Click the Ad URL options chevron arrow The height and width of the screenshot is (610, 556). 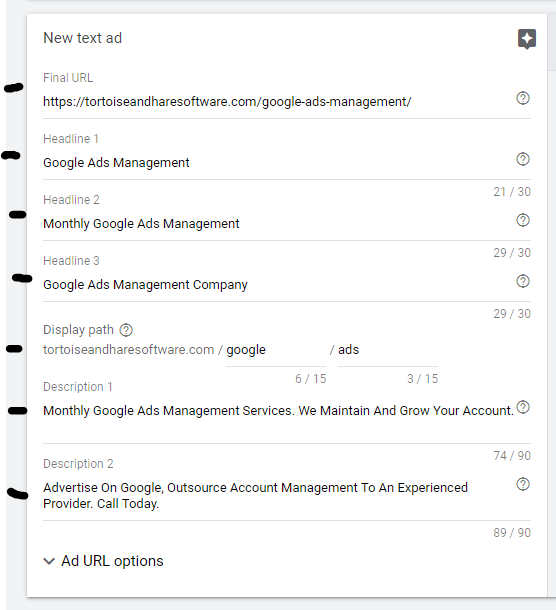pos(49,561)
